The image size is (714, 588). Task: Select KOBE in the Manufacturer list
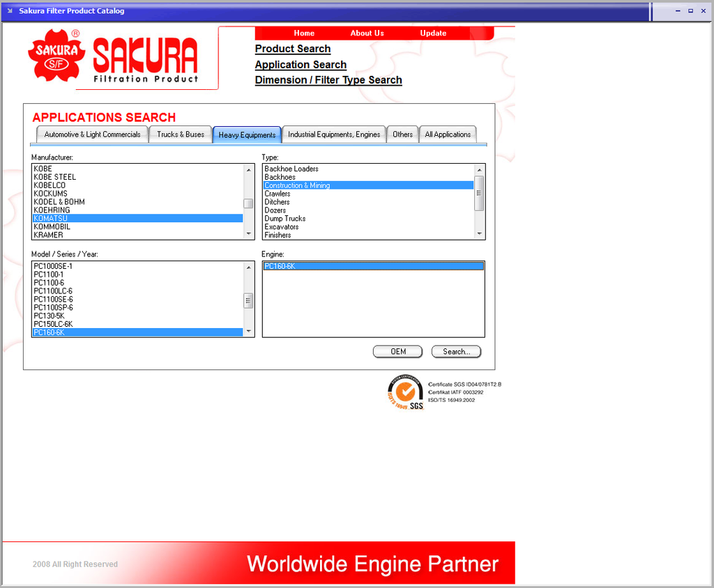pos(138,169)
